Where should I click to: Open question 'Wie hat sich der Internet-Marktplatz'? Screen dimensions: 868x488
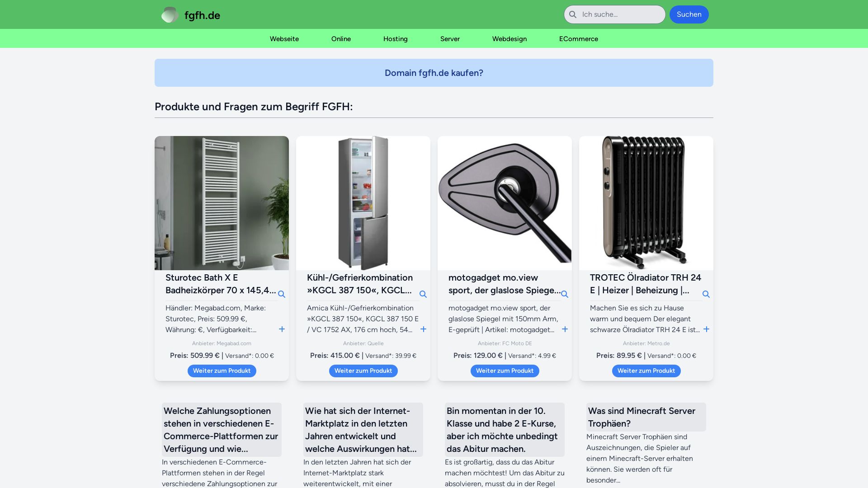pyautogui.click(x=363, y=430)
